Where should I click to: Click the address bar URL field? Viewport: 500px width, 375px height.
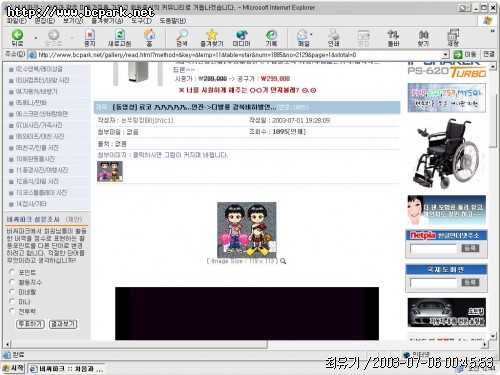pos(239,55)
